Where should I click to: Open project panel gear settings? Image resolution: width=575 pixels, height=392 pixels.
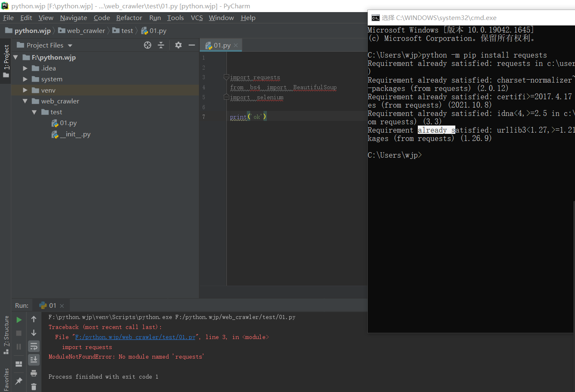(x=178, y=45)
